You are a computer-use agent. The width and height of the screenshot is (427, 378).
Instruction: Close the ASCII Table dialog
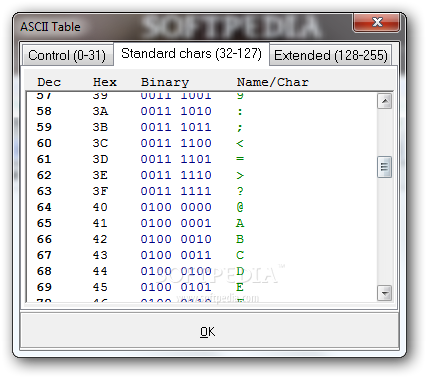pyautogui.click(x=377, y=22)
